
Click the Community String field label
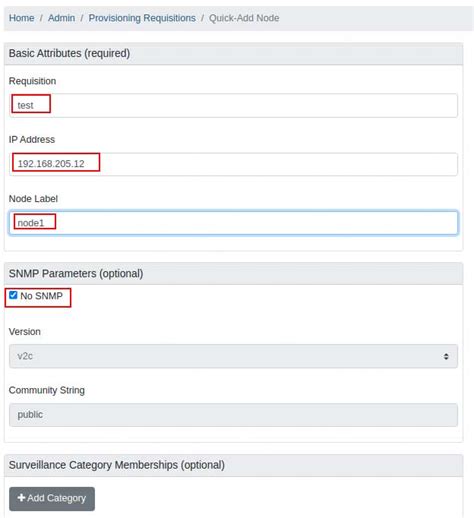point(47,390)
